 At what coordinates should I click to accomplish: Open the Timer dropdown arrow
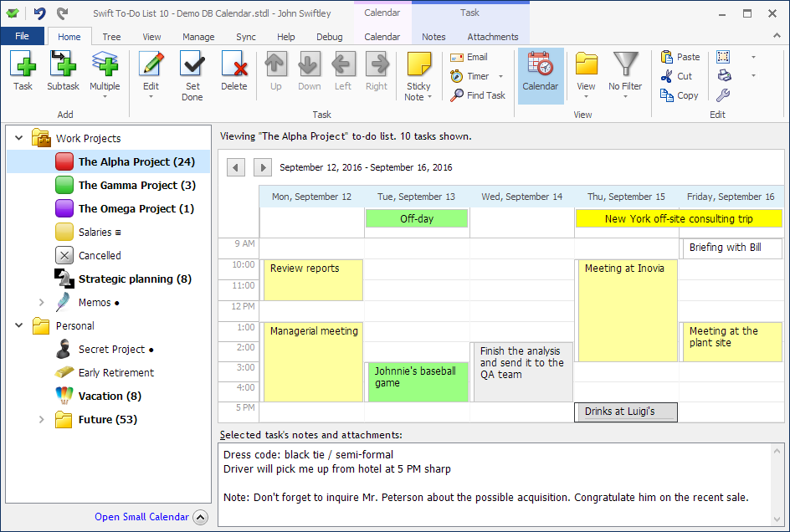[500, 77]
